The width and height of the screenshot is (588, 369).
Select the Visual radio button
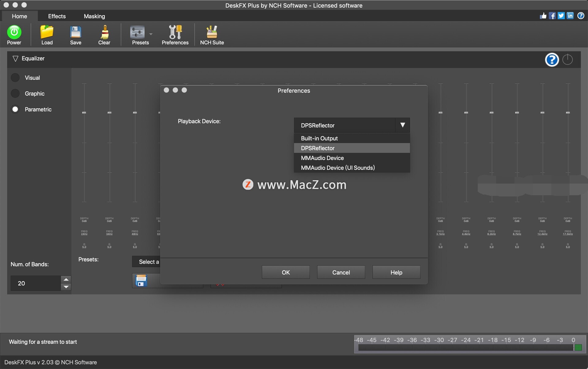point(15,77)
